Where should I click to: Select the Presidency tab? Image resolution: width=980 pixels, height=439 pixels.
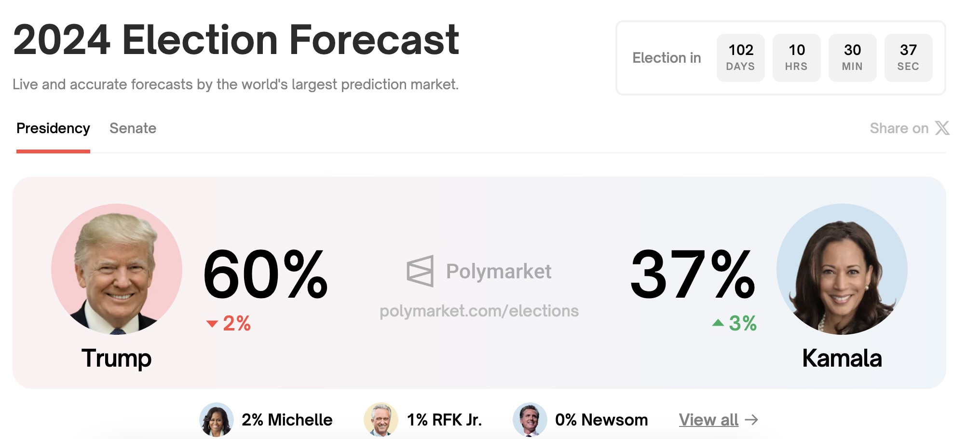(53, 128)
